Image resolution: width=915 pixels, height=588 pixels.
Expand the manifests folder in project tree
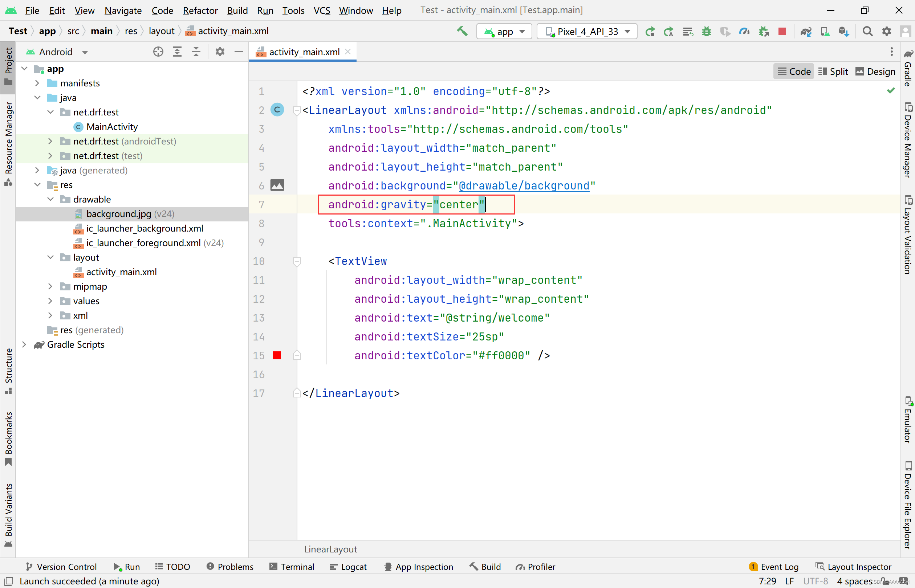point(37,83)
